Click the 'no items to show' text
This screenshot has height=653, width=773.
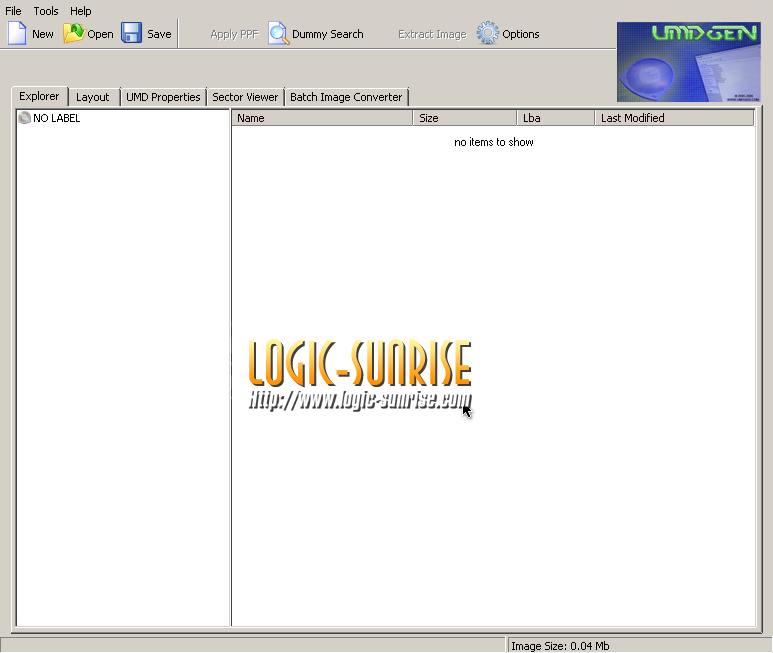(x=493, y=142)
